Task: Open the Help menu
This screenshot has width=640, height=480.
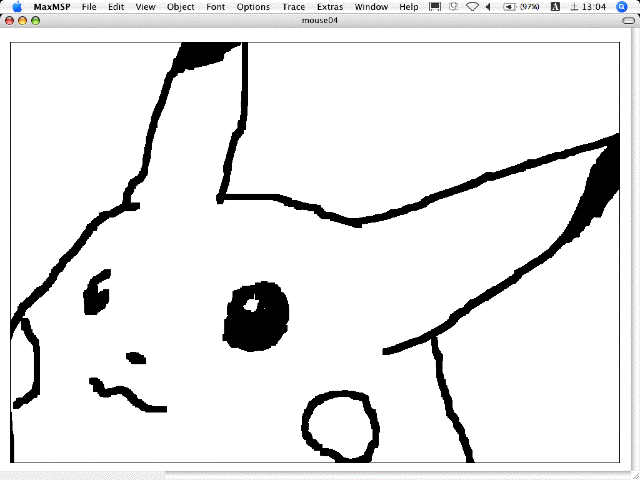Action: coord(409,7)
